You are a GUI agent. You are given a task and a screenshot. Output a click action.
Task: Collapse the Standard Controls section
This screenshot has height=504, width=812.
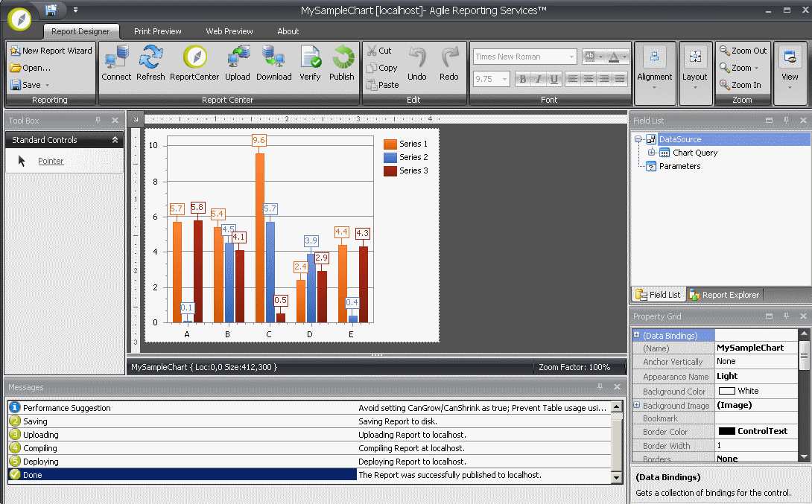[115, 139]
